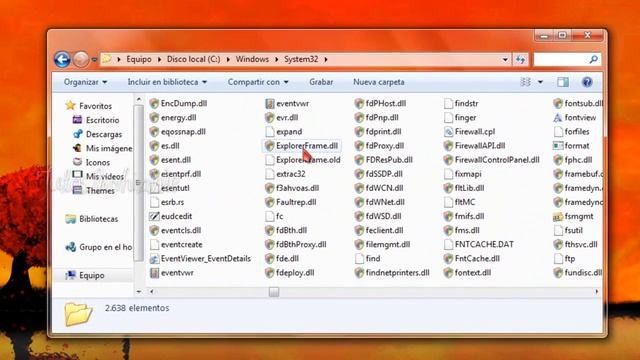Viewport: 640px width, 360px height.
Task: Select f3ahvoas.dll file
Action: click(292, 188)
